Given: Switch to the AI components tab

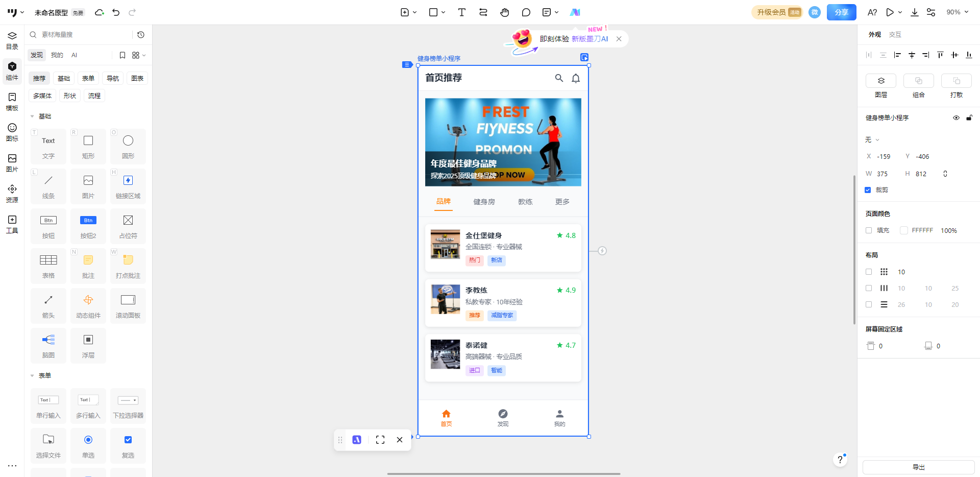Looking at the screenshot, I should pos(74,55).
